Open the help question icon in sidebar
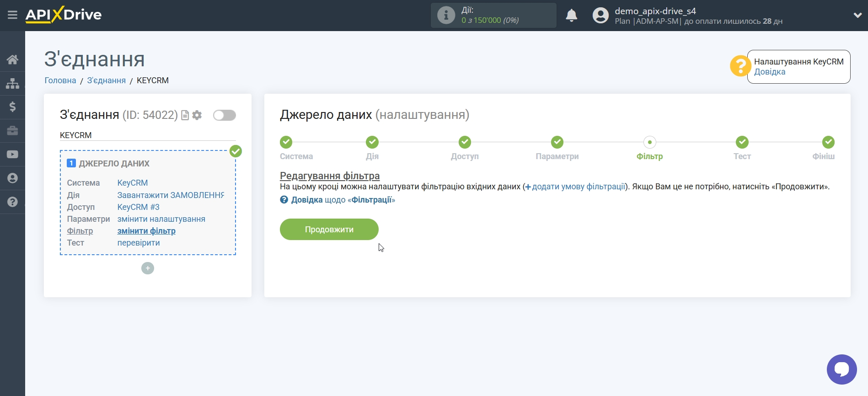868x396 pixels. click(12, 202)
